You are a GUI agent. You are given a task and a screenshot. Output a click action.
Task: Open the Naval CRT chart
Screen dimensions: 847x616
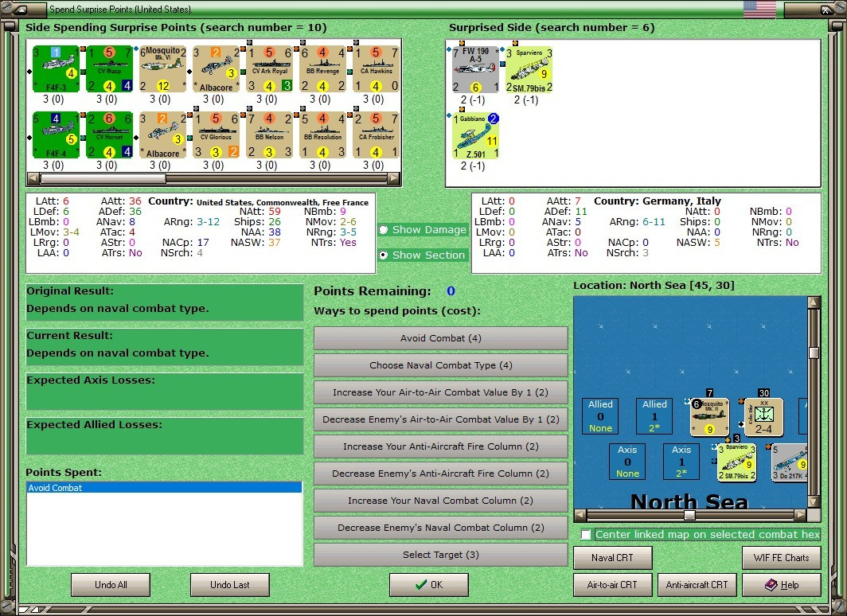[613, 558]
